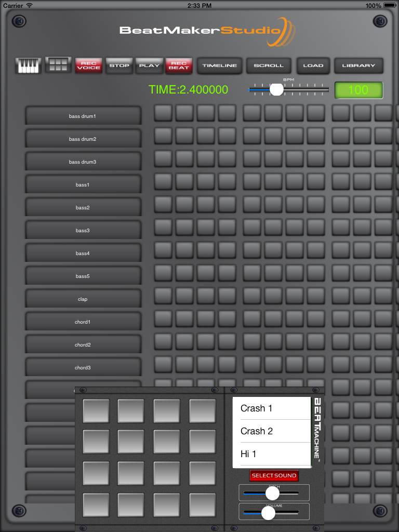The height and width of the screenshot is (532, 399).
Task: Tap second pad in second pad row
Action: (x=131, y=442)
